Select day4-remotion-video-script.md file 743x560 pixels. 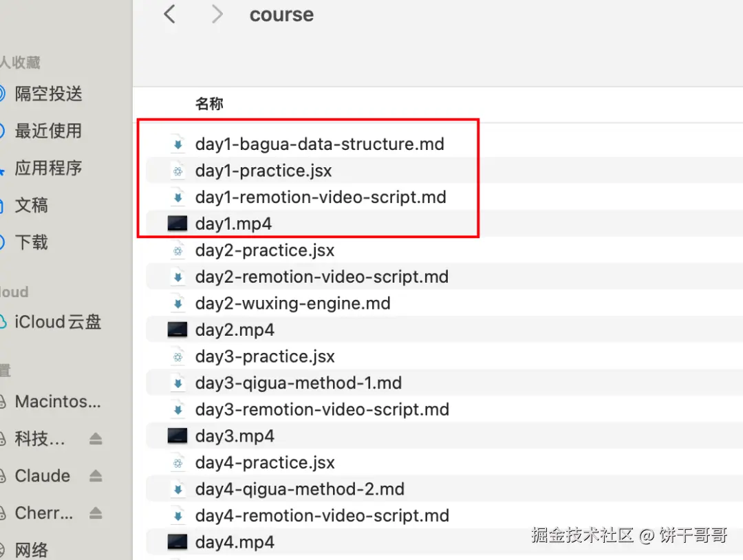point(321,515)
